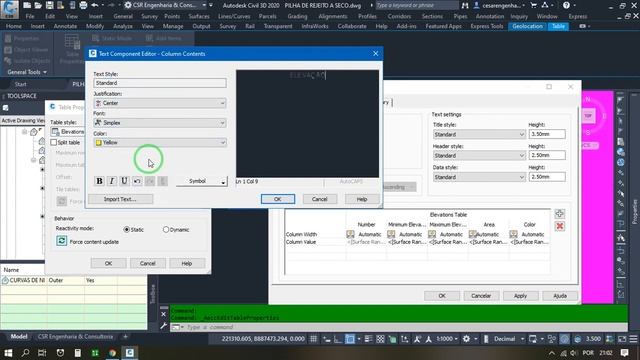Toggle the Split table checkbox
Viewport: 640px width, 360px height.
point(53,142)
